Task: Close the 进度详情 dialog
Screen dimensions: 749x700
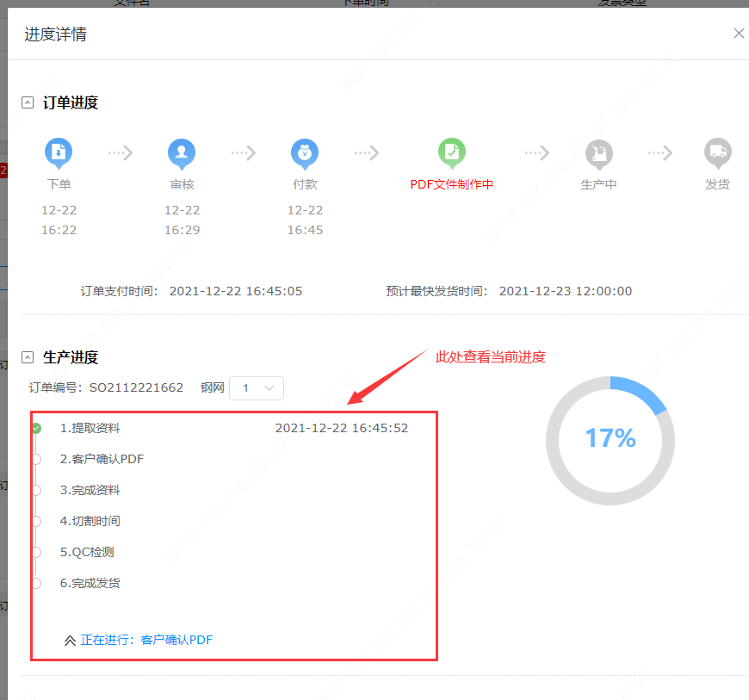Action: click(x=739, y=34)
